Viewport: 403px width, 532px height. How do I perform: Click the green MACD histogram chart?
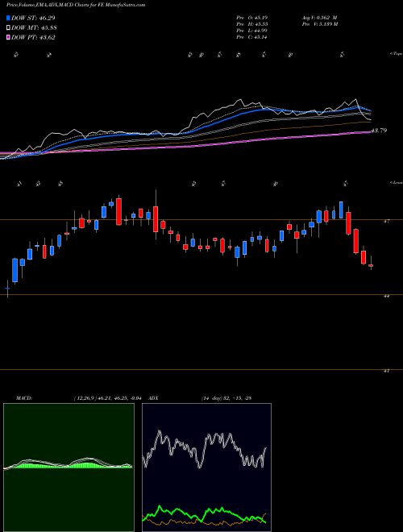(69, 468)
